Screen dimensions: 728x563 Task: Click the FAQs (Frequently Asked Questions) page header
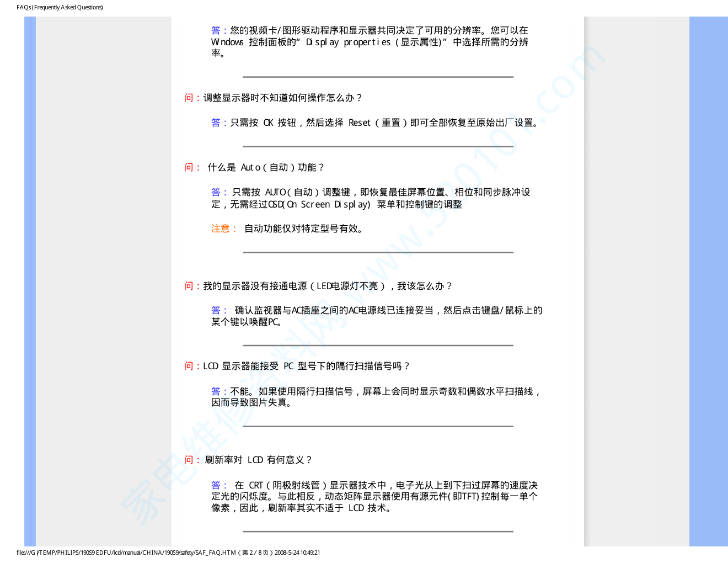[x=60, y=7]
